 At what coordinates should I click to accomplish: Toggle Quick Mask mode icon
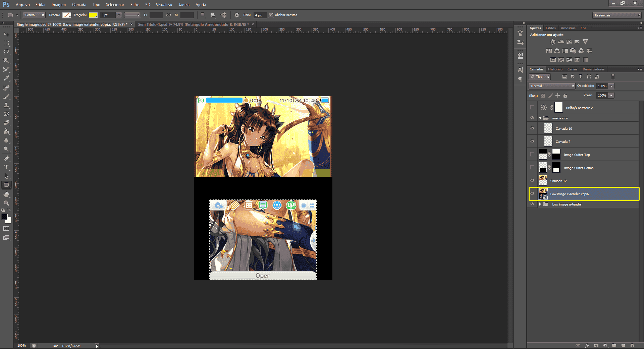[6, 229]
